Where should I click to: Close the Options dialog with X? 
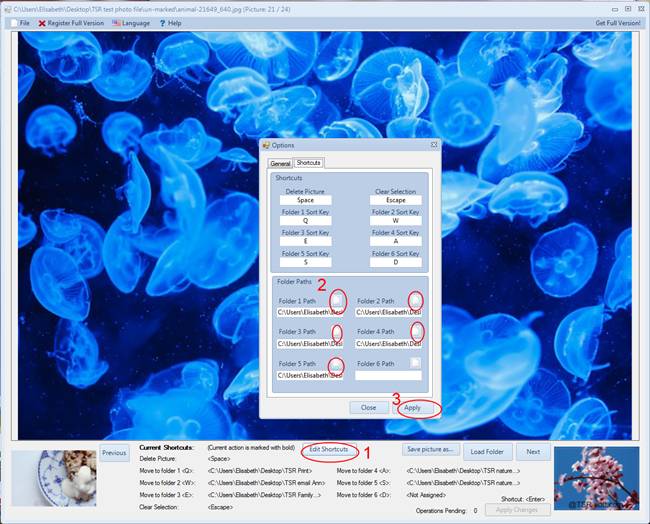[x=433, y=145]
